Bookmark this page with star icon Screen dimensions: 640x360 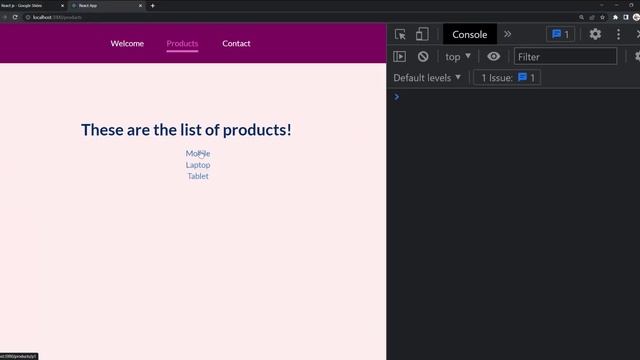coord(602,17)
